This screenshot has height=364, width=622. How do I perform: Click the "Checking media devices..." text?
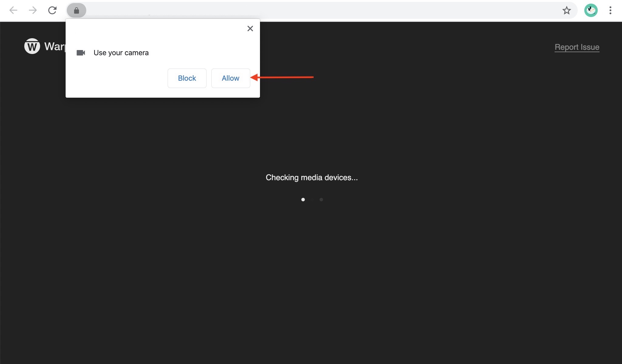point(312,177)
